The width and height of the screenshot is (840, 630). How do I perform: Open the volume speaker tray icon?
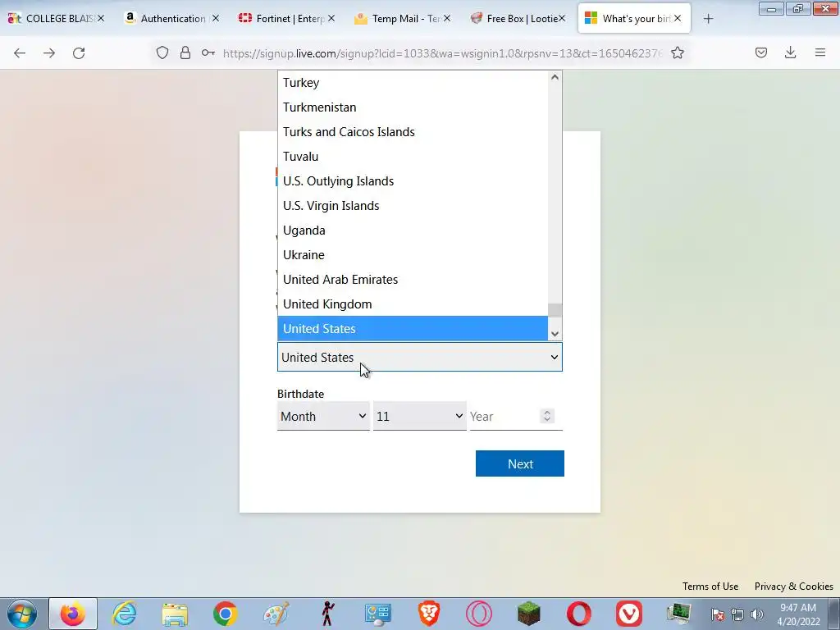point(757,614)
